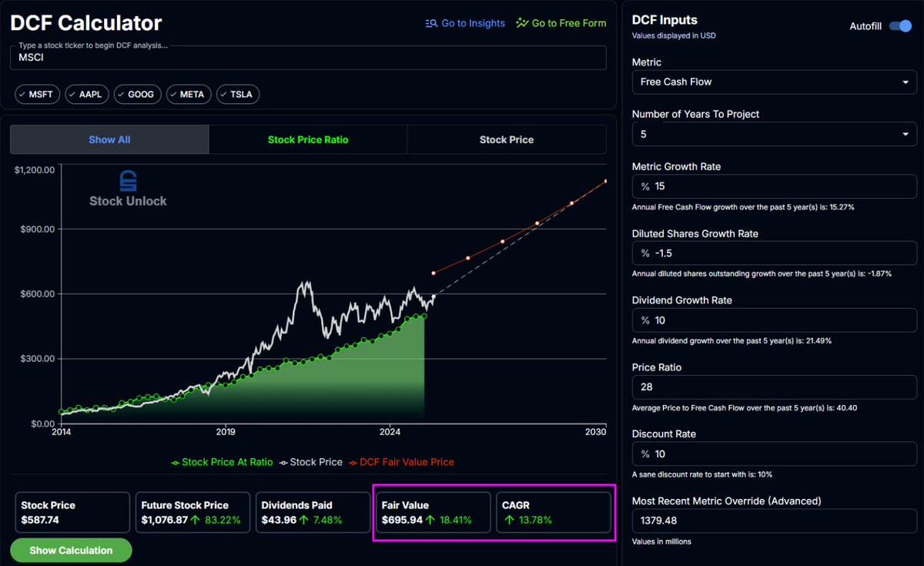Toggle the white Stock Price legend entry
The width and height of the screenshot is (924, 566).
[310, 462]
